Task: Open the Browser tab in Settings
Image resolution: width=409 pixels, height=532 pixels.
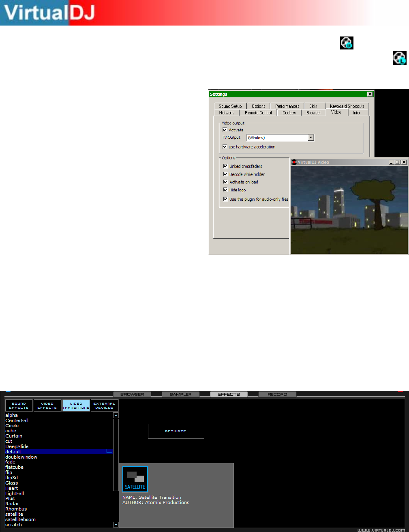Action: [x=313, y=113]
